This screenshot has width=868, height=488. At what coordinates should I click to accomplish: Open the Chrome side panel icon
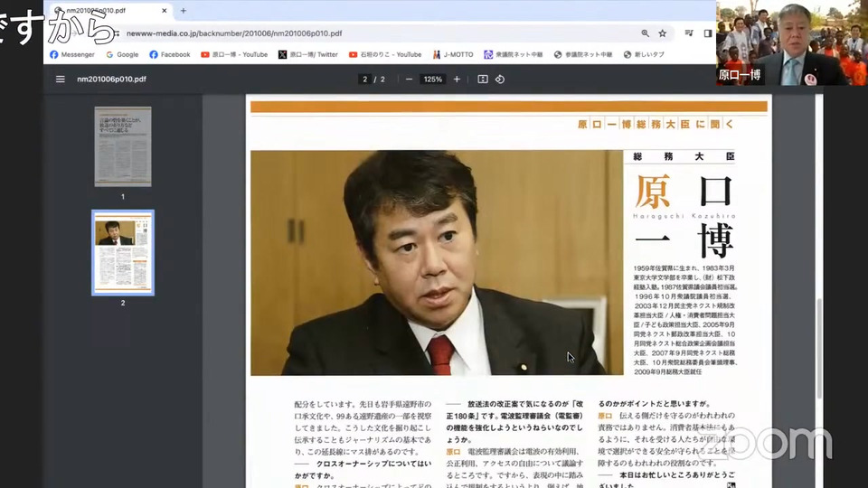click(707, 33)
